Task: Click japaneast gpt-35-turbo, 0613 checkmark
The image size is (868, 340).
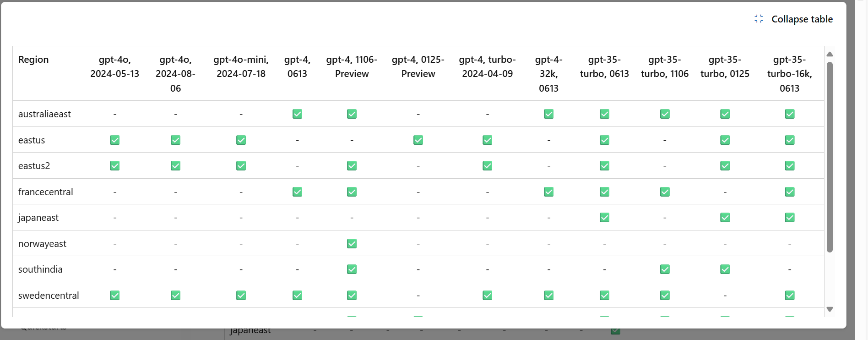Action: click(x=604, y=217)
